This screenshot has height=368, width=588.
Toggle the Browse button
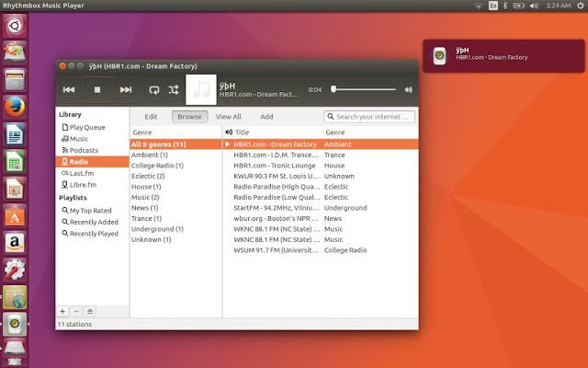pyautogui.click(x=190, y=117)
